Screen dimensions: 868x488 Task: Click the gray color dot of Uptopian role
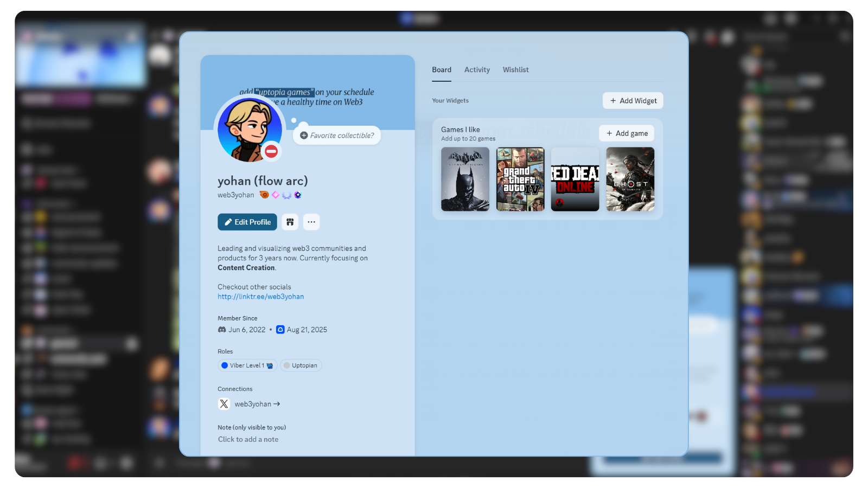click(287, 365)
